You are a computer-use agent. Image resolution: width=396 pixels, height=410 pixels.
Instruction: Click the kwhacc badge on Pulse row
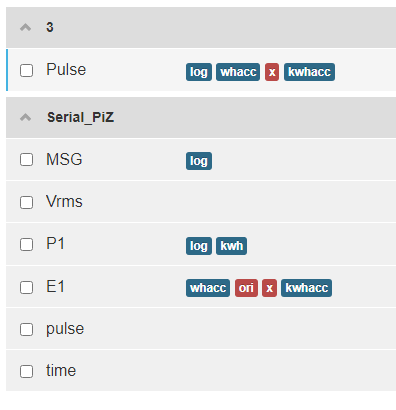click(x=309, y=72)
